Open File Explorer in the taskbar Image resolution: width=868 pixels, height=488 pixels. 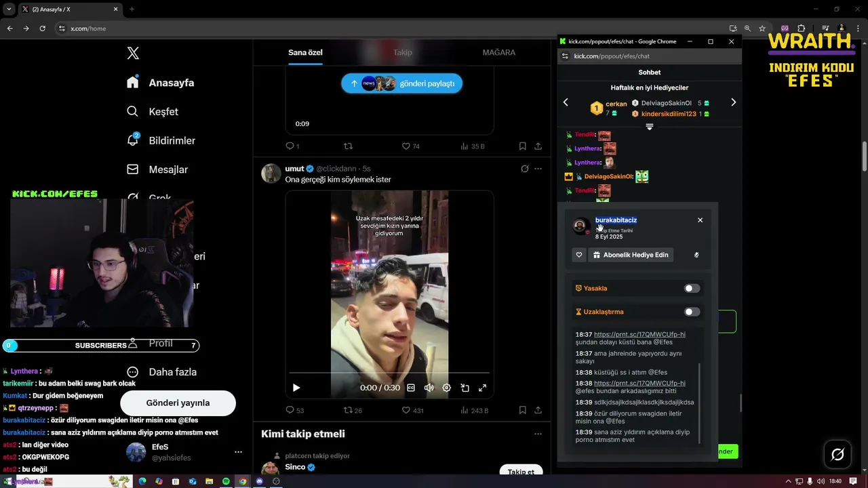pyautogui.click(x=209, y=481)
